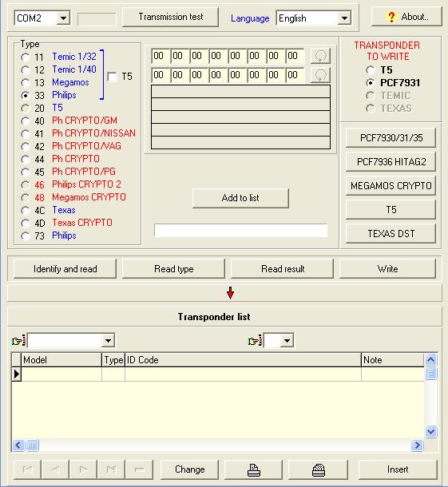448x487 pixels.
Task: Click the Model column header
Action: (61, 360)
